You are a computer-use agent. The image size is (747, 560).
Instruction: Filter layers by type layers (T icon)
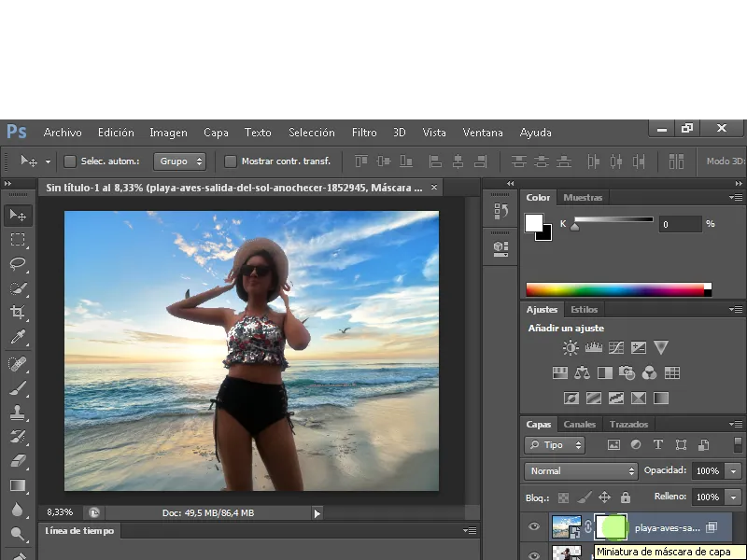click(x=658, y=445)
